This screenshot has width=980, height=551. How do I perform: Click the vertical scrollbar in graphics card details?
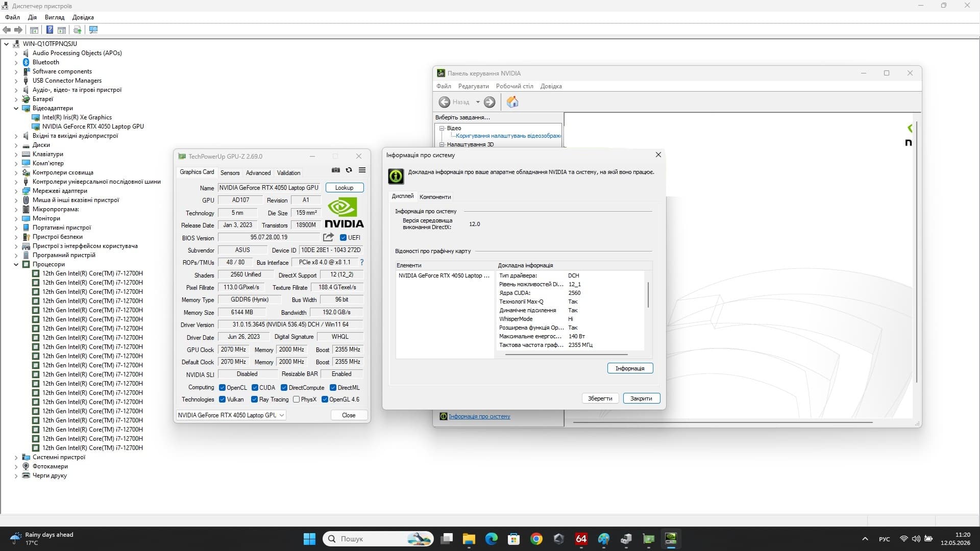click(x=648, y=295)
